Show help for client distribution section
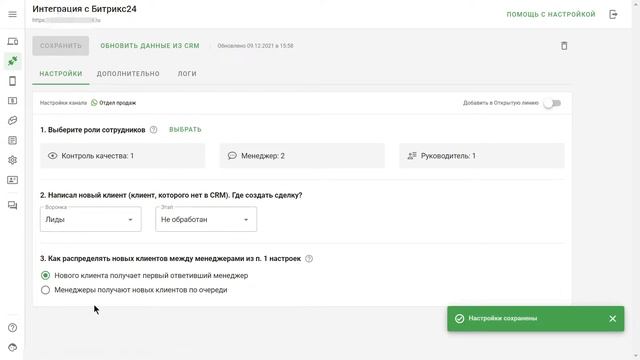The image size is (640, 360). 309,259
